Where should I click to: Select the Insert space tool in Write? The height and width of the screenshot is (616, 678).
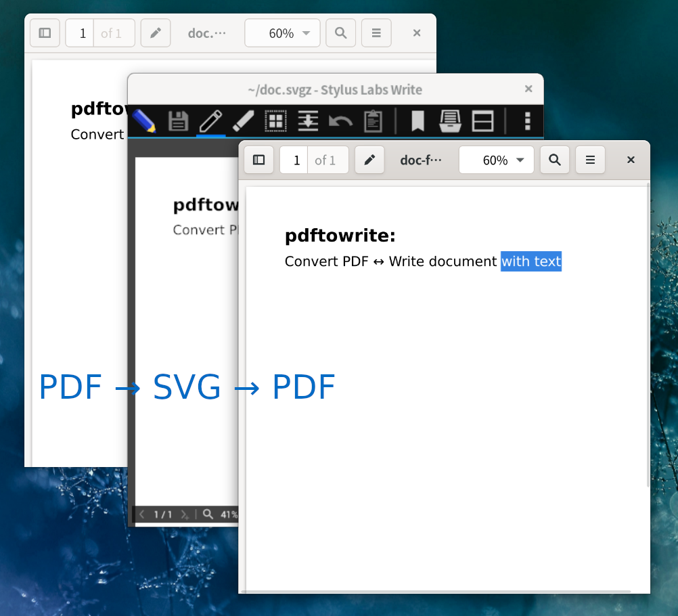(x=308, y=120)
